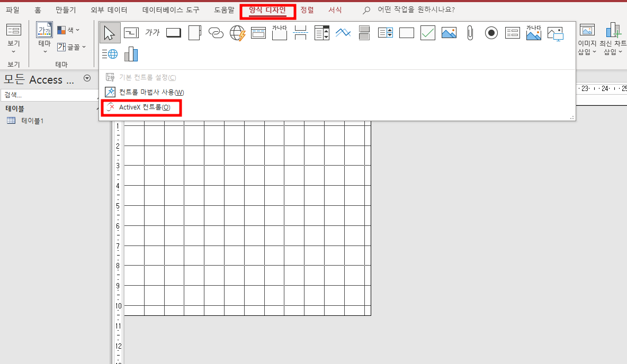The height and width of the screenshot is (364, 627).
Task: Open the 글꼴 theme fonts dropdown
Action: tap(71, 47)
